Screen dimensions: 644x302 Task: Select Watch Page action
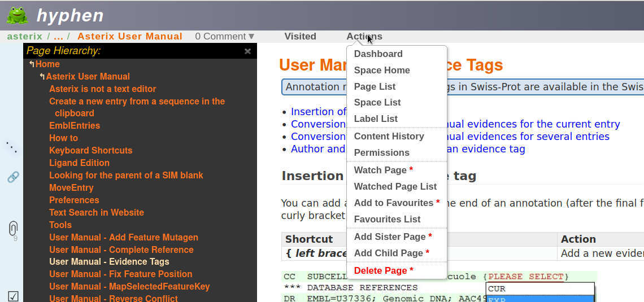383,170
